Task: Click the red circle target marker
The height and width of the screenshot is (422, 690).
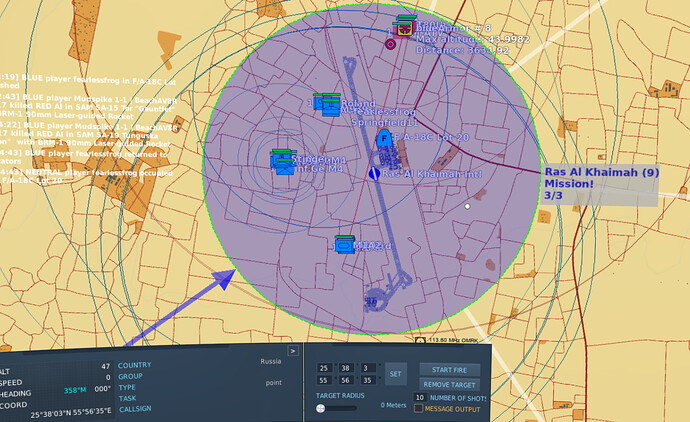Action: point(390,44)
